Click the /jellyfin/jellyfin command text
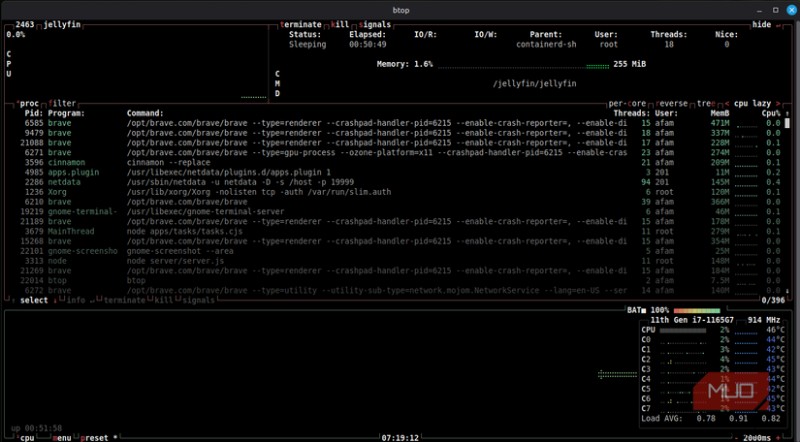The height and width of the screenshot is (442, 800). coord(535,84)
